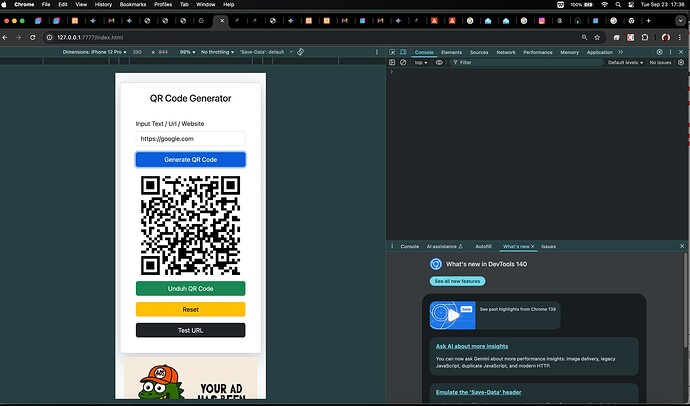The width and height of the screenshot is (690, 406).
Task: Open the Bookmarks menu in menu bar
Action: tap(132, 5)
